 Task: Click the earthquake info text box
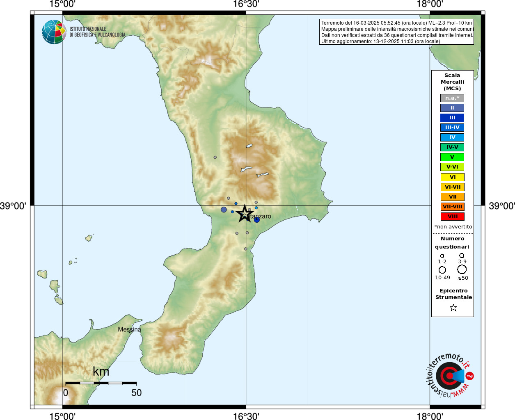pyautogui.click(x=396, y=32)
